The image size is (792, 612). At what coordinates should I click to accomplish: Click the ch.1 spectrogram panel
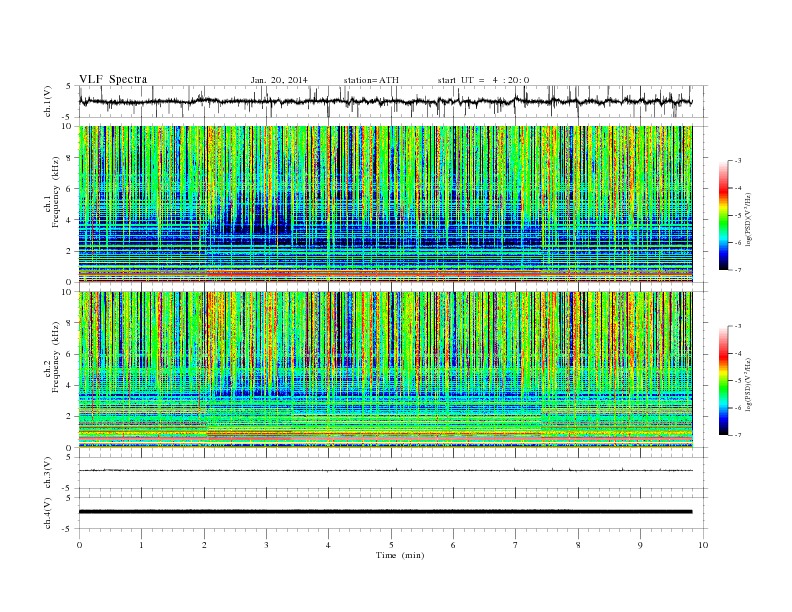point(385,204)
